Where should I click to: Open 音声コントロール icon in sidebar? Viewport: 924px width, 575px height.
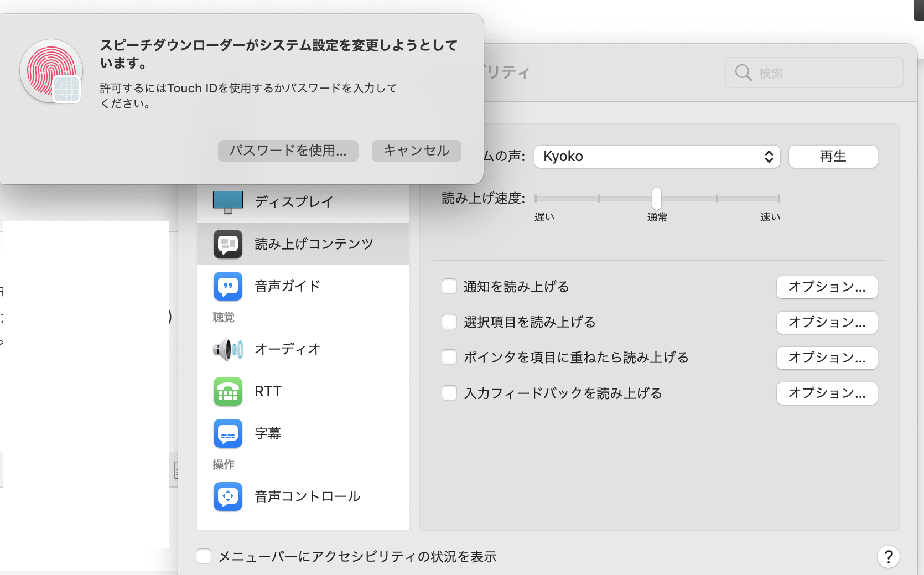[227, 496]
